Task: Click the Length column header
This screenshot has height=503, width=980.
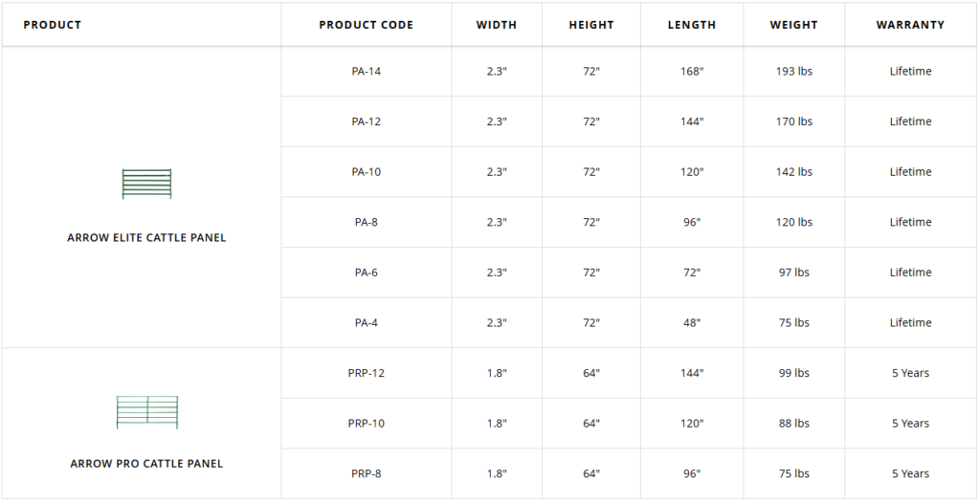Action: (x=691, y=25)
